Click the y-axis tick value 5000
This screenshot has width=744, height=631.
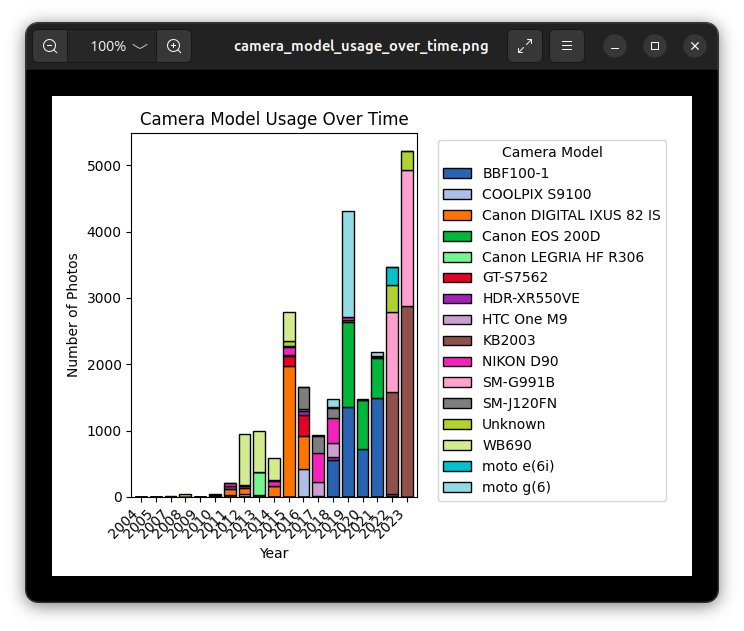[104, 166]
